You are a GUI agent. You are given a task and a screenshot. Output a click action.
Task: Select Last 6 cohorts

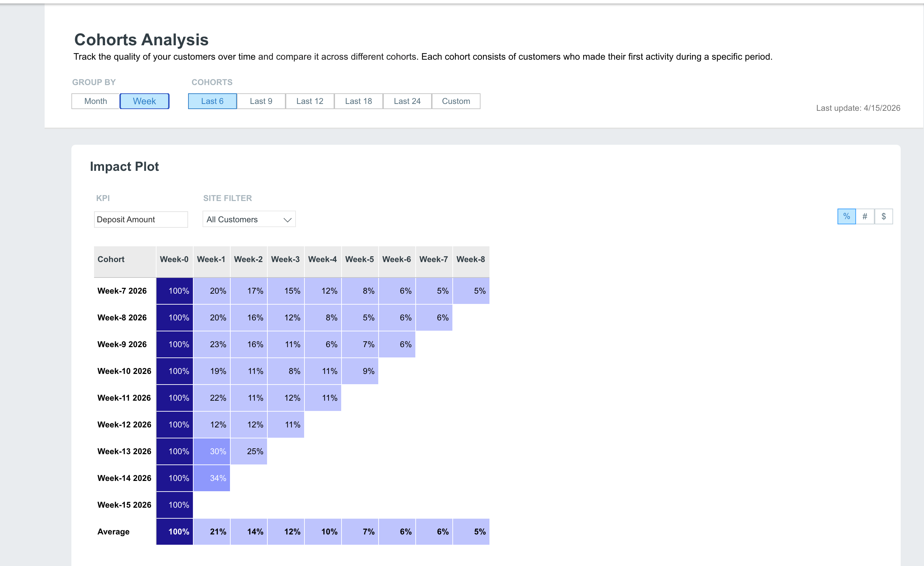coord(212,101)
